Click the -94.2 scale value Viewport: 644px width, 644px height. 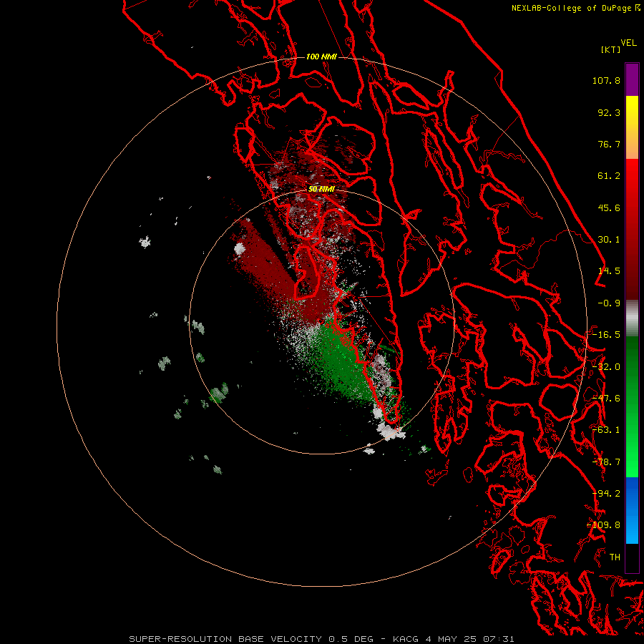click(606, 494)
